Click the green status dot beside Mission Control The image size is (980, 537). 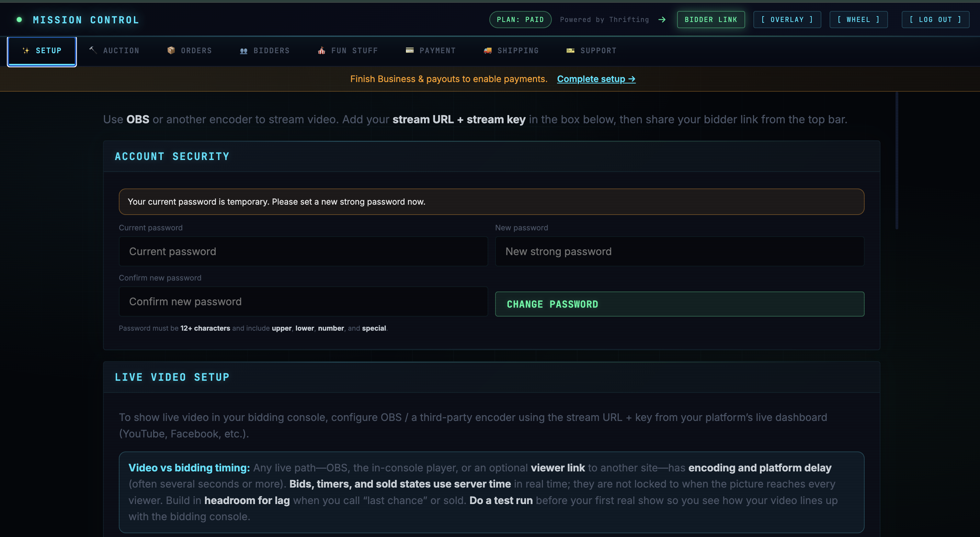[19, 19]
